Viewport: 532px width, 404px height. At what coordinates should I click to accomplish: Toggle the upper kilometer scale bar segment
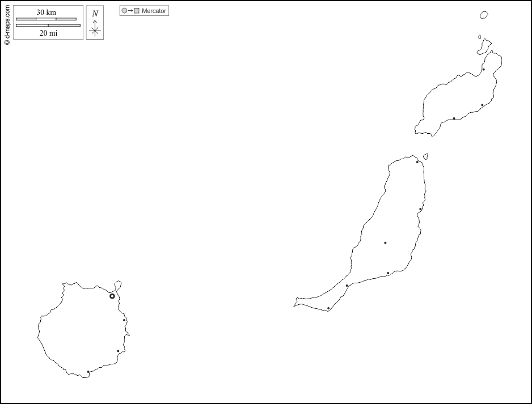pyautogui.click(x=47, y=18)
